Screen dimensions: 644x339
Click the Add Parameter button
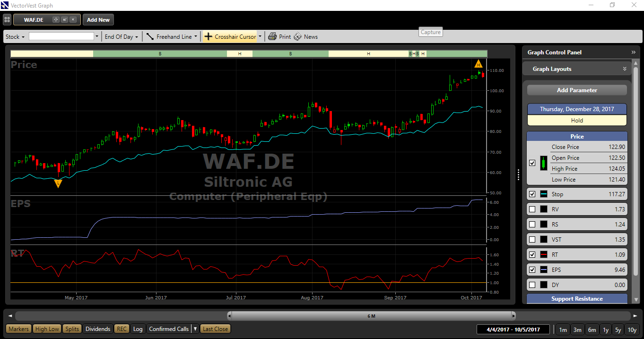tap(577, 90)
